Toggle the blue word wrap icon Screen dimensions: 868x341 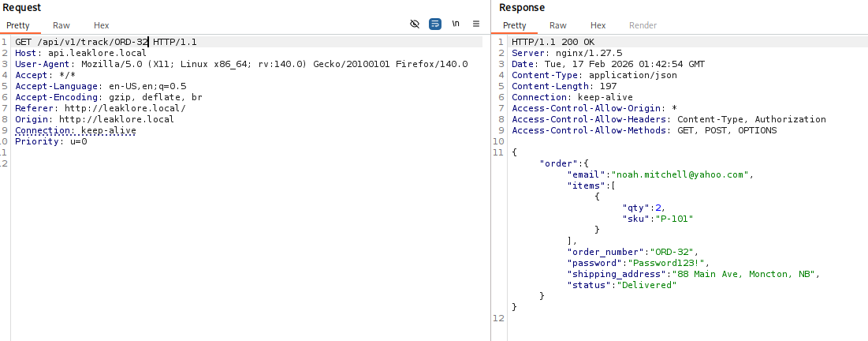pos(435,24)
